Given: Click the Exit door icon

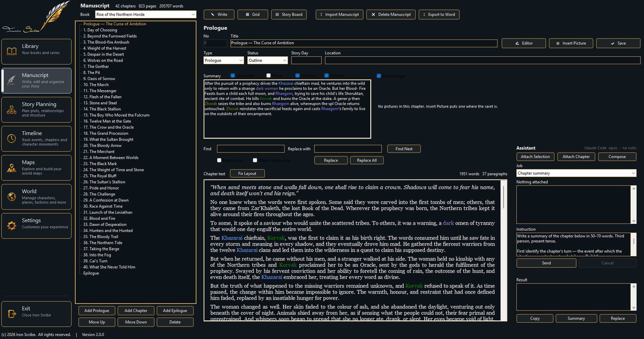Looking at the screenshot, I should point(12,313).
